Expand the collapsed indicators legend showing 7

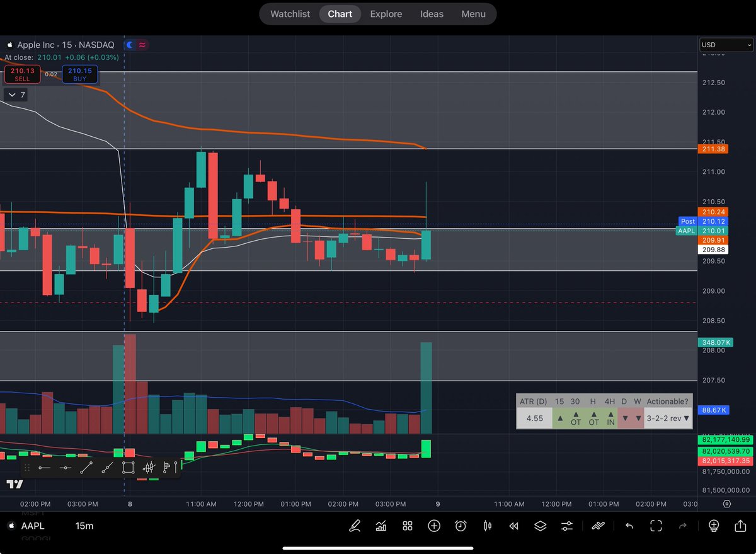(14, 95)
